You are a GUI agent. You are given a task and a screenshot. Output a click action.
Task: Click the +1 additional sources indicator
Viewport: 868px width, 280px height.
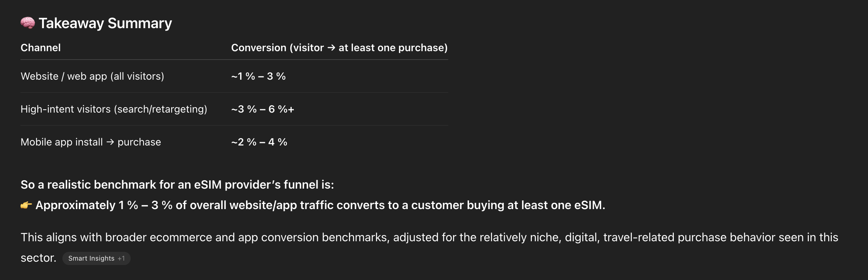(121, 258)
